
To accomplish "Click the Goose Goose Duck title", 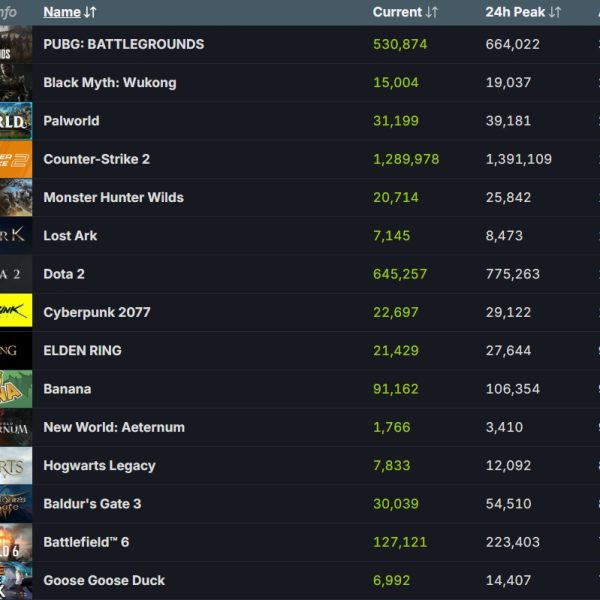I will pos(104,580).
